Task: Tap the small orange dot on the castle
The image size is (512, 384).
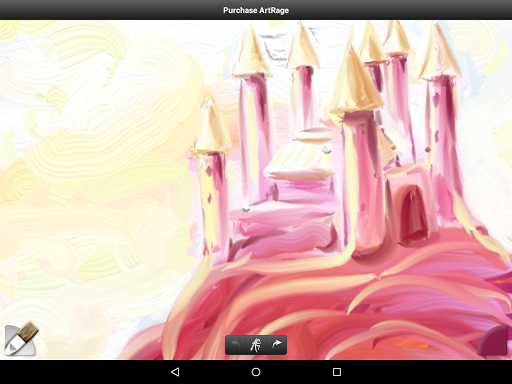Action: click(394, 147)
